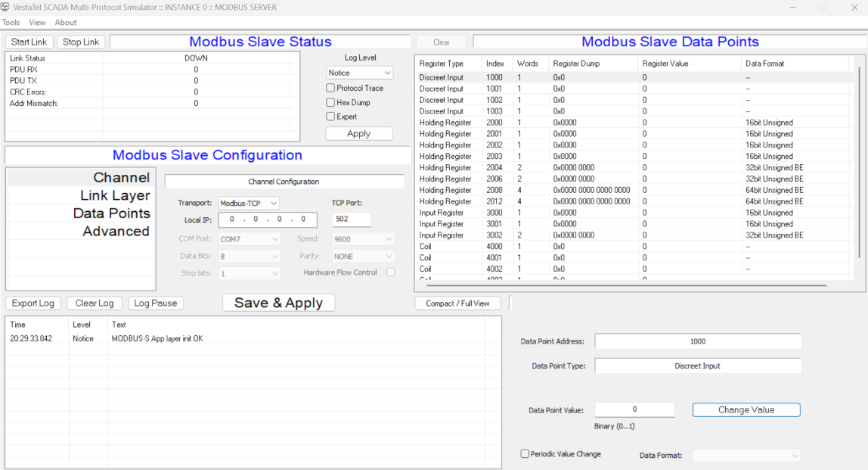Open the Tools menu
Viewport: 868px width, 470px height.
11,23
